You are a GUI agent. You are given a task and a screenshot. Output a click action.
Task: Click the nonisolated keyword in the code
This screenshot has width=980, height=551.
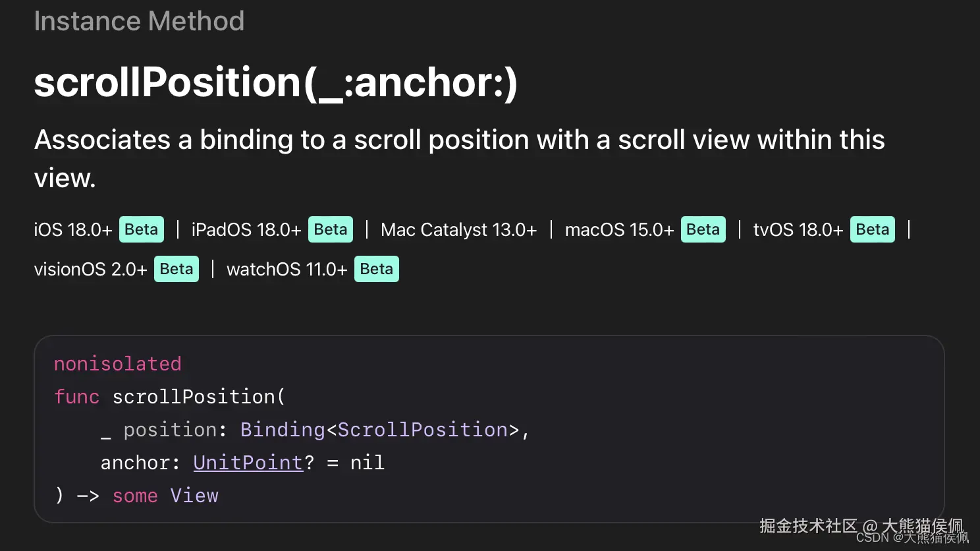click(x=117, y=364)
